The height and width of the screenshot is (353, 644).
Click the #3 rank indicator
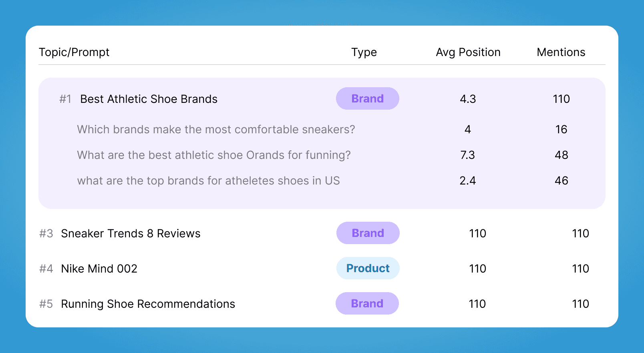pos(46,233)
